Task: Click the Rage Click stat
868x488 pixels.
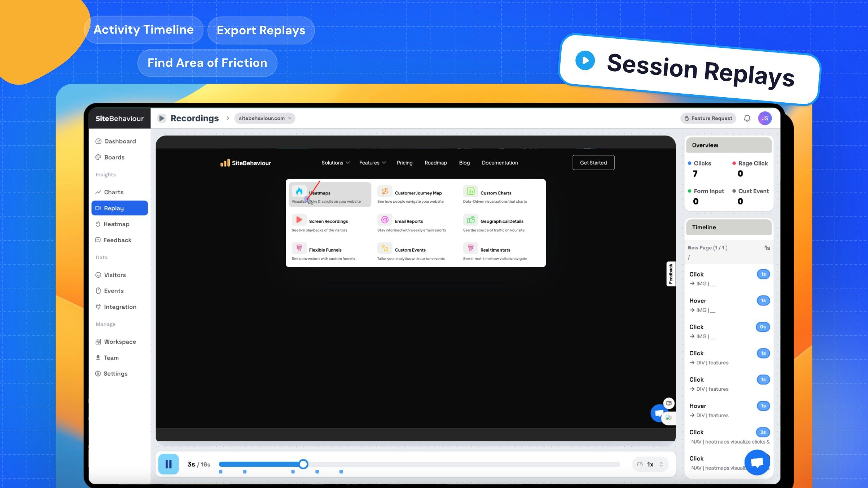Action: pyautogui.click(x=750, y=168)
